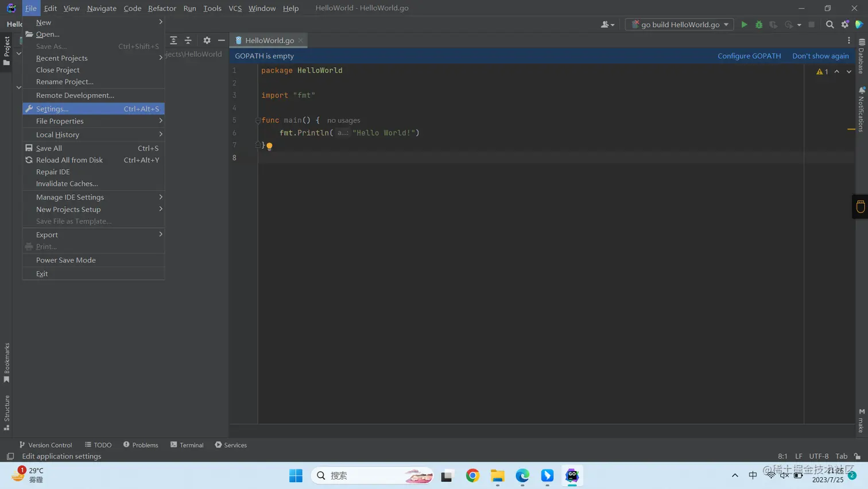This screenshot has height=489, width=868.
Task: Open the Version Control tool window
Action: (x=45, y=445)
